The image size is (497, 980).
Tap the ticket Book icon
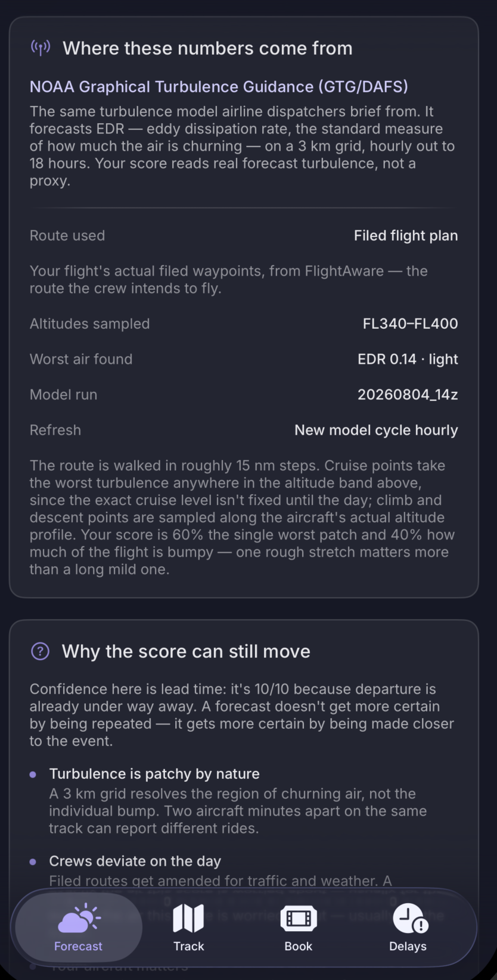click(x=299, y=919)
